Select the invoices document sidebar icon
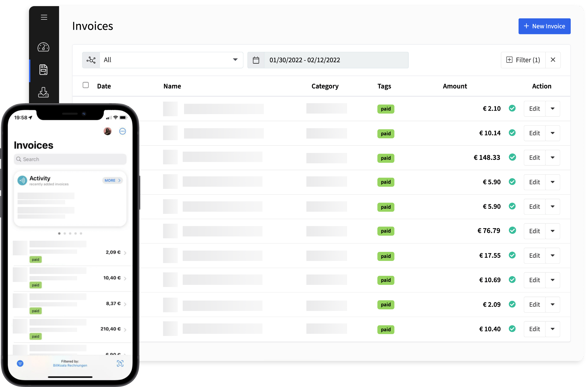588x387 pixels. point(43,70)
